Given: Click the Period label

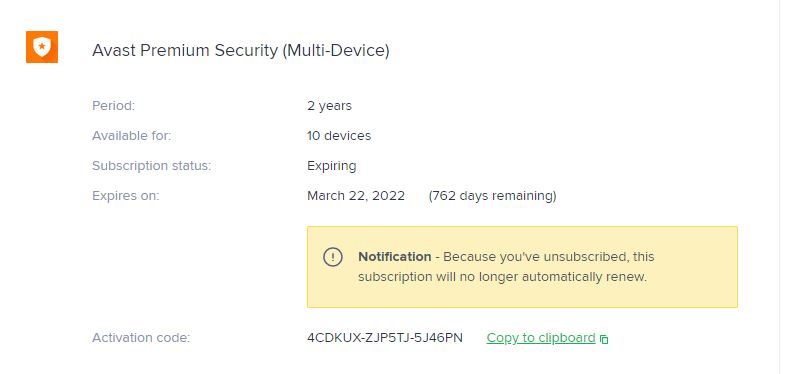Looking at the screenshot, I should pyautogui.click(x=114, y=106).
